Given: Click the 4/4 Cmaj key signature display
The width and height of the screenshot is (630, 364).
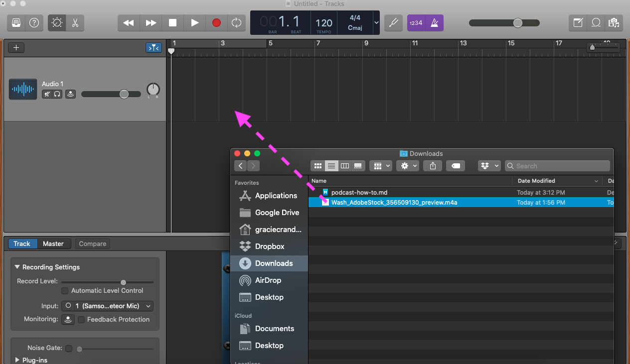Looking at the screenshot, I should click(355, 23).
